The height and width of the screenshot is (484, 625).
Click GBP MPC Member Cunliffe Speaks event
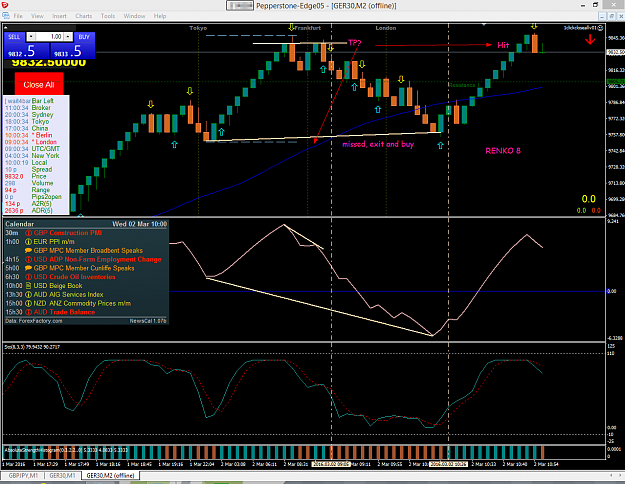point(80,268)
